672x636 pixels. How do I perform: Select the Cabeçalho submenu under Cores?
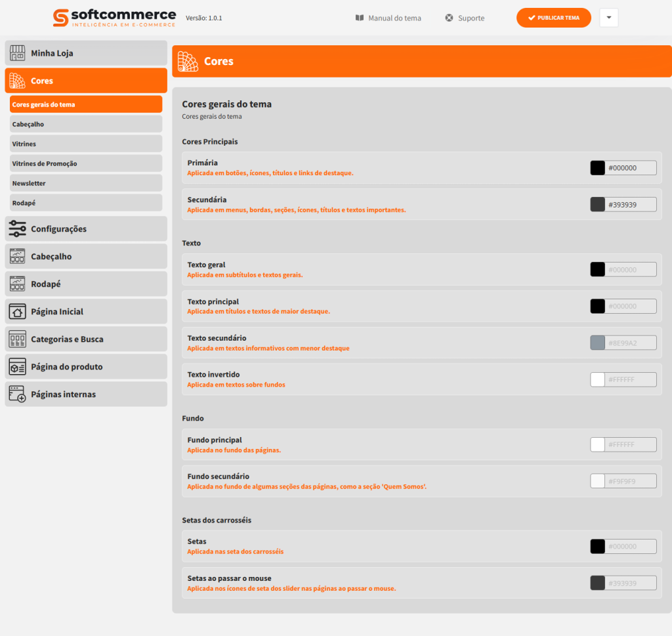click(86, 124)
